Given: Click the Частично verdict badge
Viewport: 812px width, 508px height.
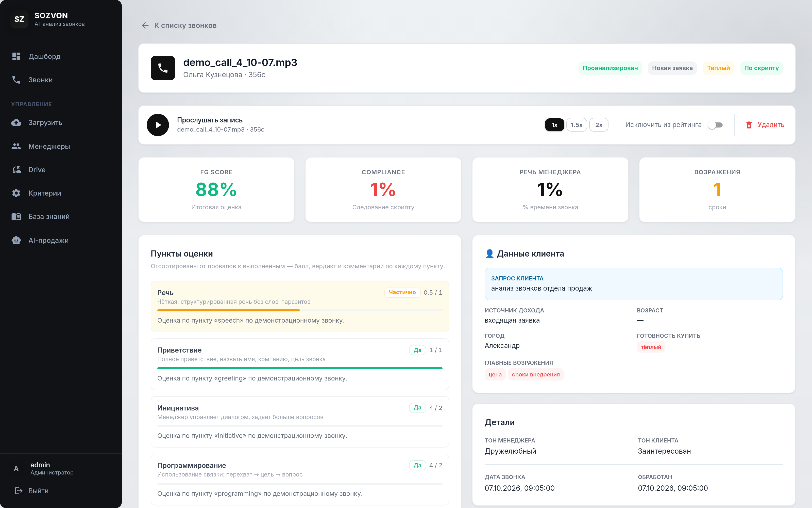Looking at the screenshot, I should click(402, 292).
